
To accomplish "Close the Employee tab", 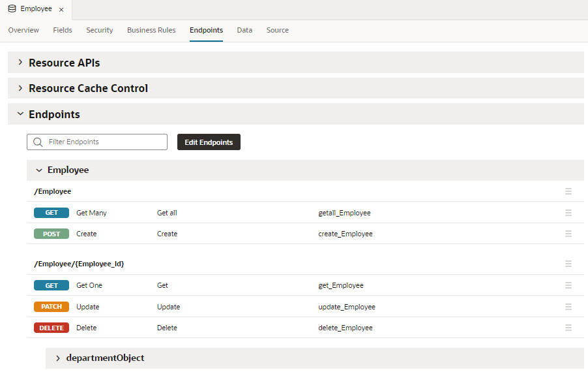I will click(x=61, y=10).
